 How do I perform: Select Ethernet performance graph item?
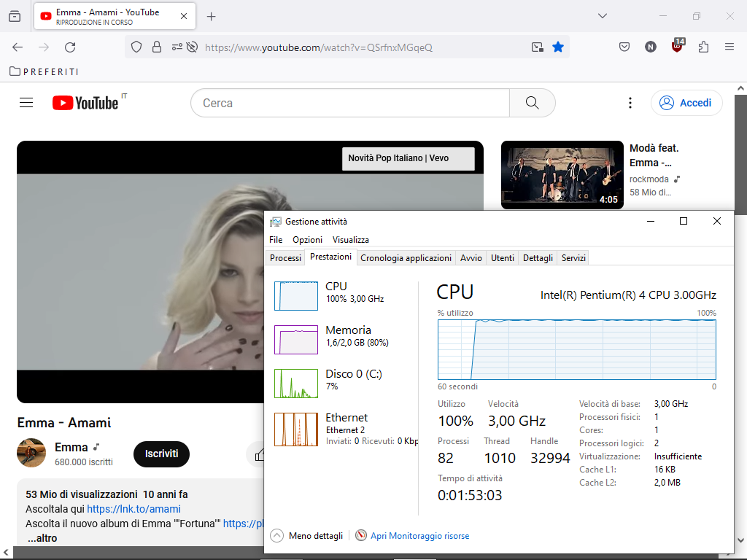(x=343, y=429)
